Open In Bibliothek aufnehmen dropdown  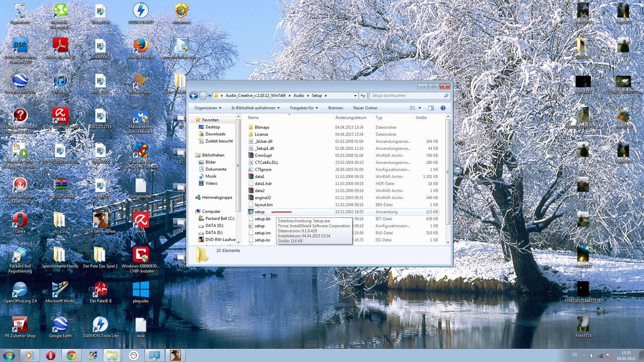(x=256, y=108)
